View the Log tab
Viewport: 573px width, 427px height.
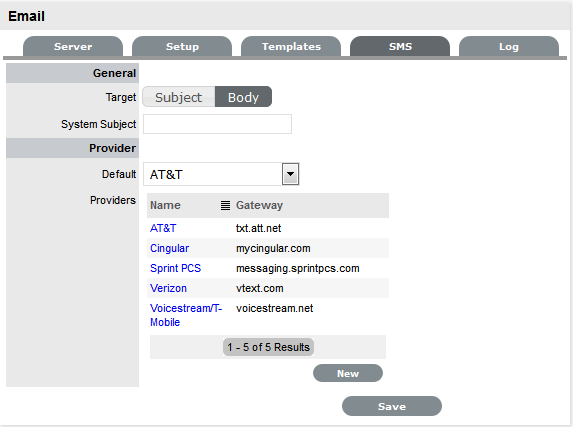(509, 47)
